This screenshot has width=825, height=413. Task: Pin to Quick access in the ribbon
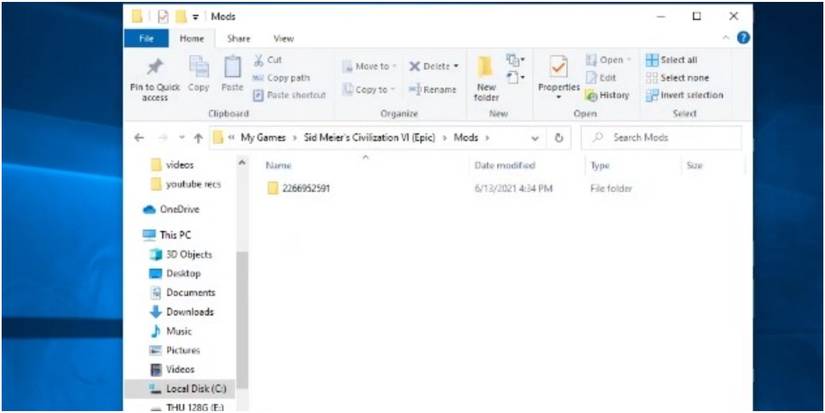tap(155, 79)
